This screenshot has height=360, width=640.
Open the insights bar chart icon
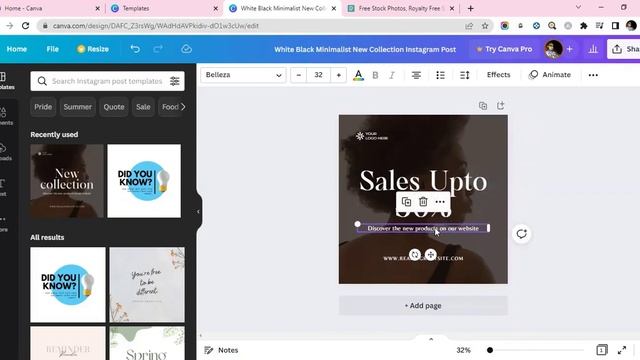(593, 49)
